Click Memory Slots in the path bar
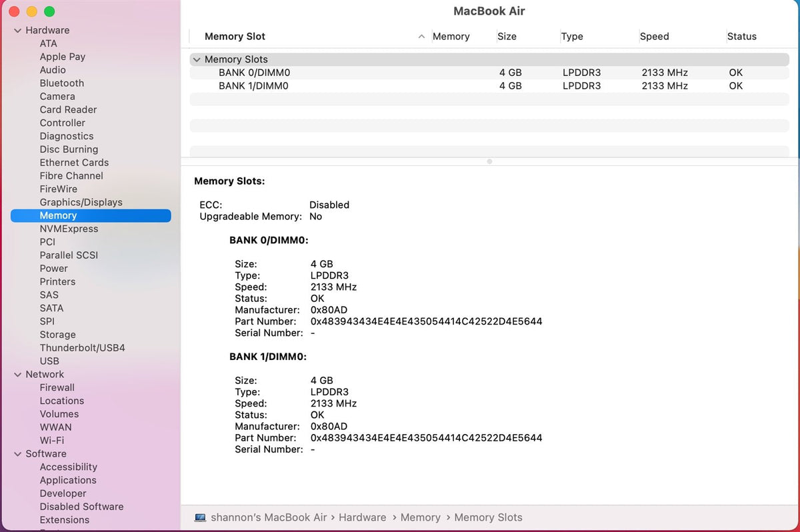The height and width of the screenshot is (532, 800). [x=488, y=517]
